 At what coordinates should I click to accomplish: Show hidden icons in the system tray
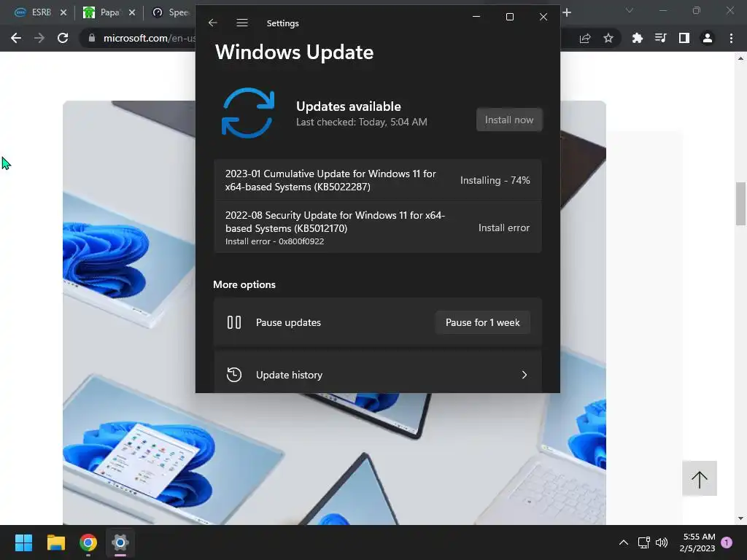click(623, 542)
